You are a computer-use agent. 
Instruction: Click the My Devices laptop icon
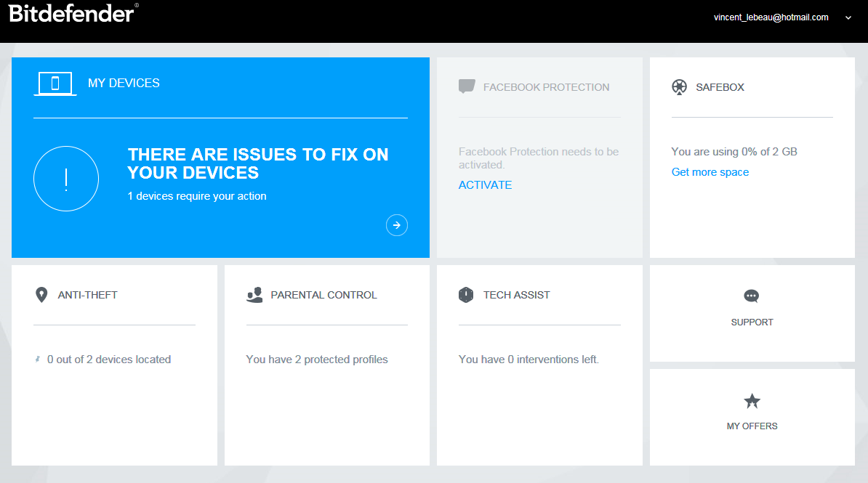pos(55,84)
